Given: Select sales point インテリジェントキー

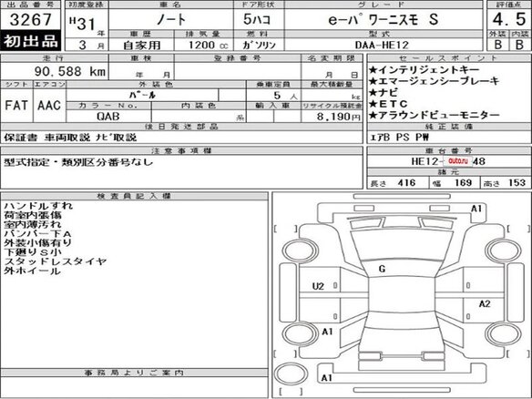Looking at the screenshot, I should (425, 70).
